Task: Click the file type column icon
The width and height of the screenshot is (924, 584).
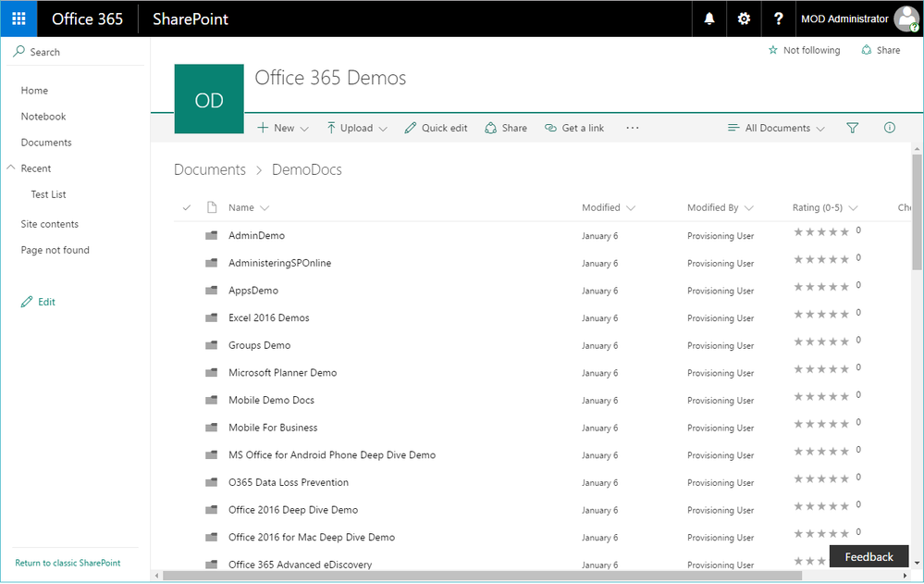Action: (x=212, y=207)
